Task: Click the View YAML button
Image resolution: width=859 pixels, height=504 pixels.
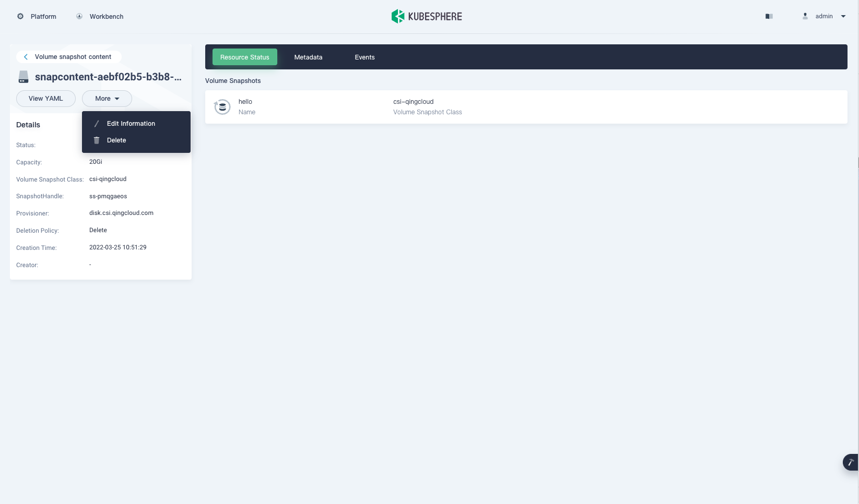Action: tap(45, 99)
